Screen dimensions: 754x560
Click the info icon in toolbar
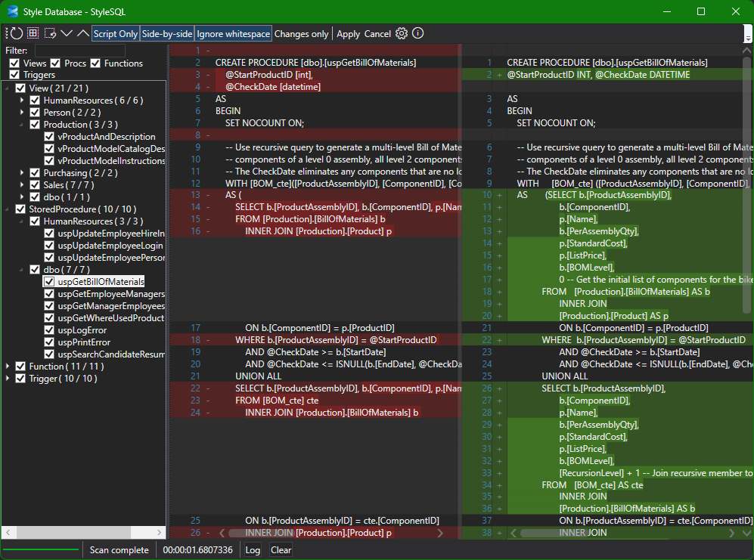pos(417,33)
